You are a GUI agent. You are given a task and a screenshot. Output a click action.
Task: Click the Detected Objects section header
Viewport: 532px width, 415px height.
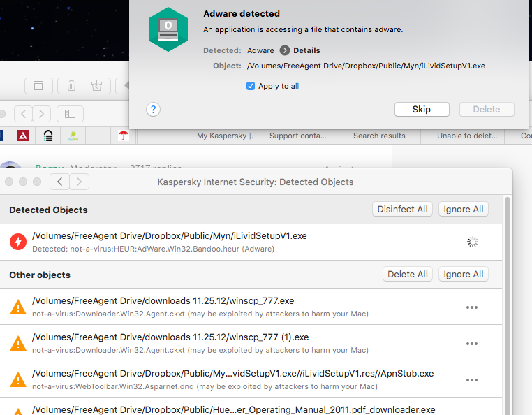click(48, 210)
